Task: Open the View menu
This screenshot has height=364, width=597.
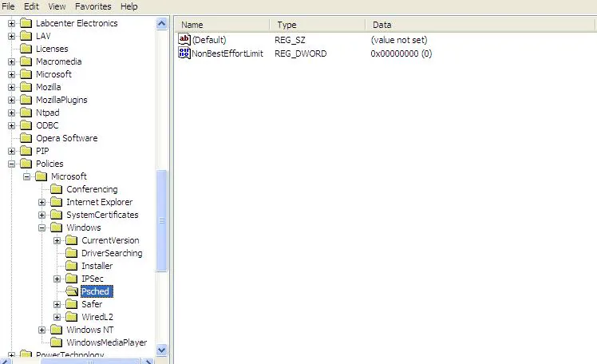Action: 57,6
